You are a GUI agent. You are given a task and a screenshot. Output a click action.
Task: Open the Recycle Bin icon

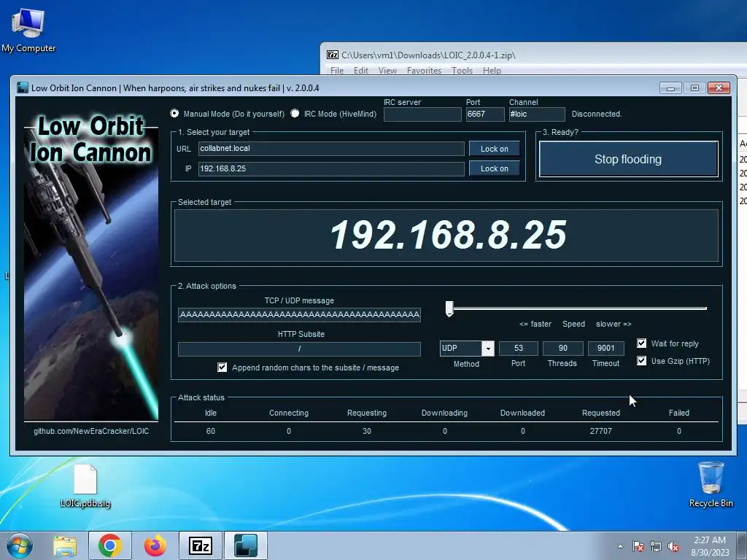tap(711, 484)
